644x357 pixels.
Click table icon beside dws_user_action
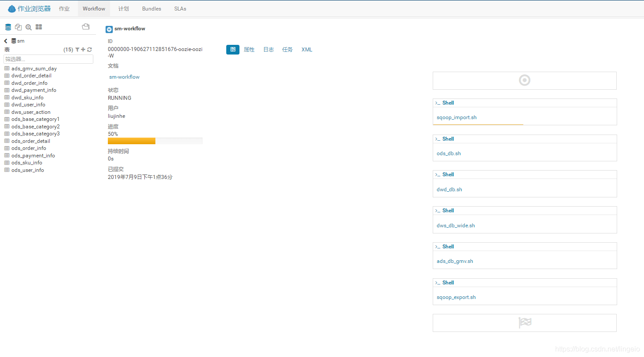click(x=7, y=112)
